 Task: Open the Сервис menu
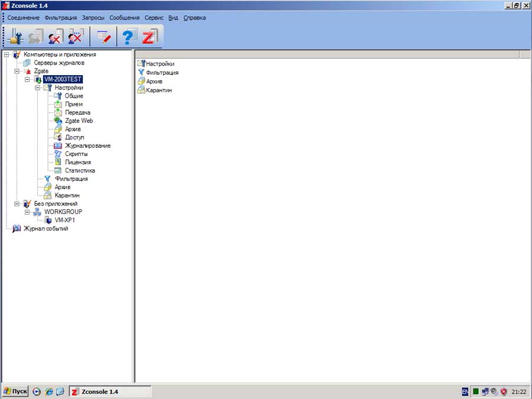154,18
